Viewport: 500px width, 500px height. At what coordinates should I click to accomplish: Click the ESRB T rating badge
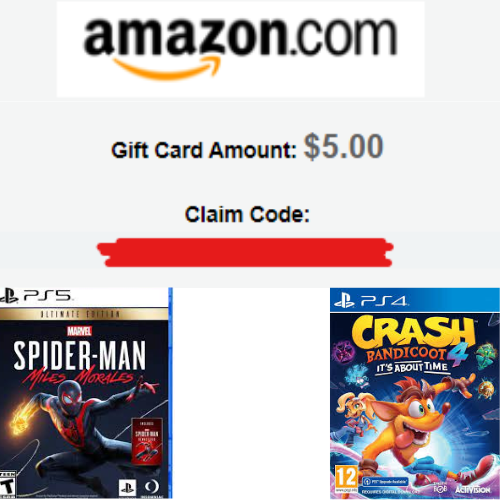point(7,484)
